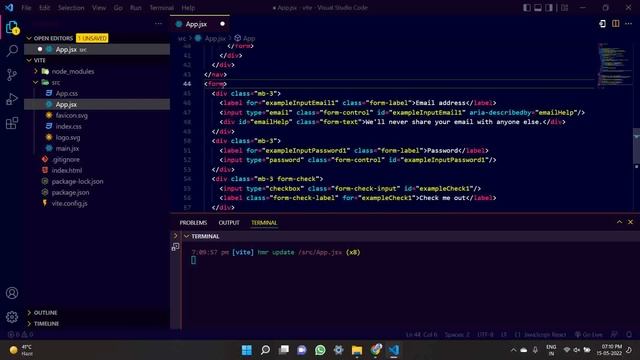Viewport: 640px width, 360px height.
Task: Click Go Live in the status bar
Action: (588, 335)
